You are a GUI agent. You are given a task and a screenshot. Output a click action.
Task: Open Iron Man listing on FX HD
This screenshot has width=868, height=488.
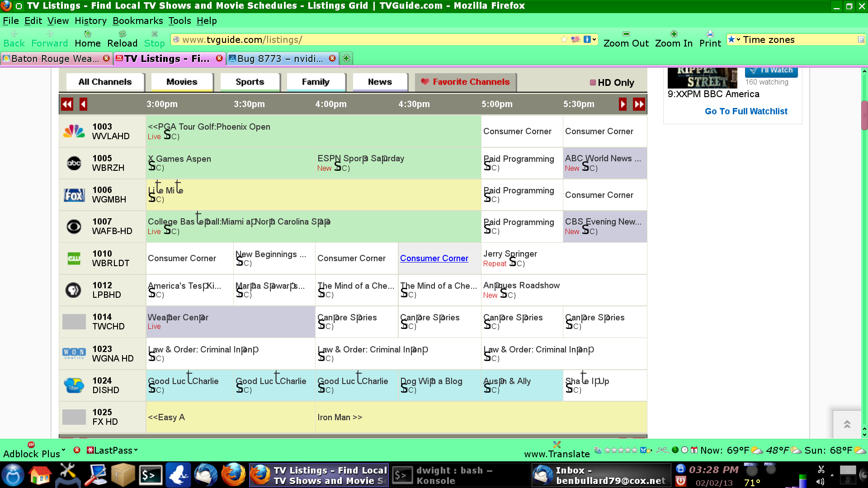point(340,417)
